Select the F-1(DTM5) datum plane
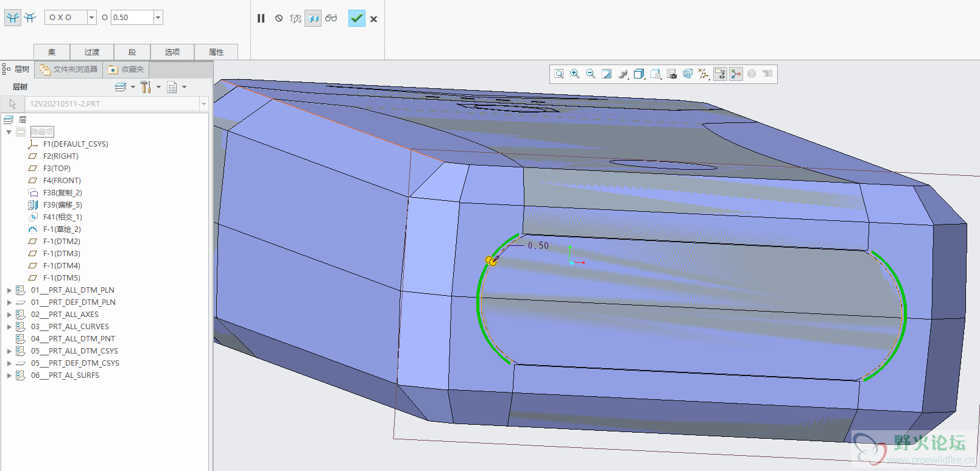Image resolution: width=980 pixels, height=471 pixels. pyautogui.click(x=62, y=278)
